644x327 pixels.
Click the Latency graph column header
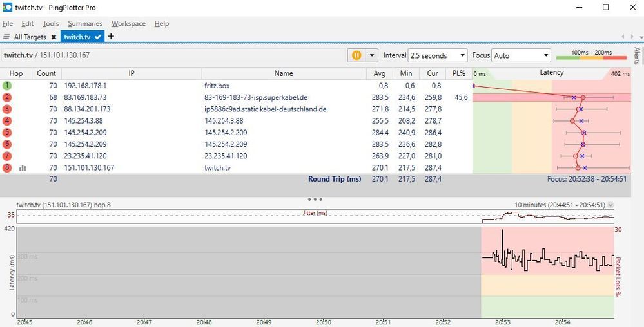pyautogui.click(x=552, y=73)
